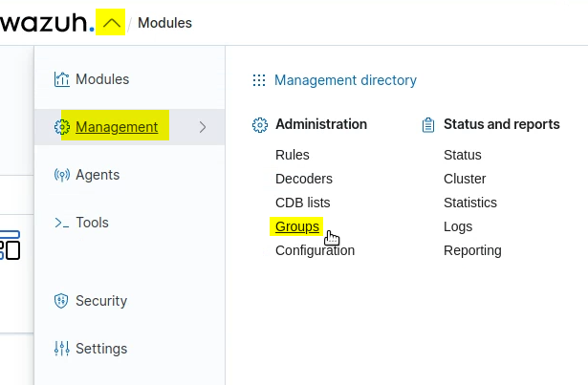Open the Modules menu item
The height and width of the screenshot is (385, 588).
click(x=102, y=79)
